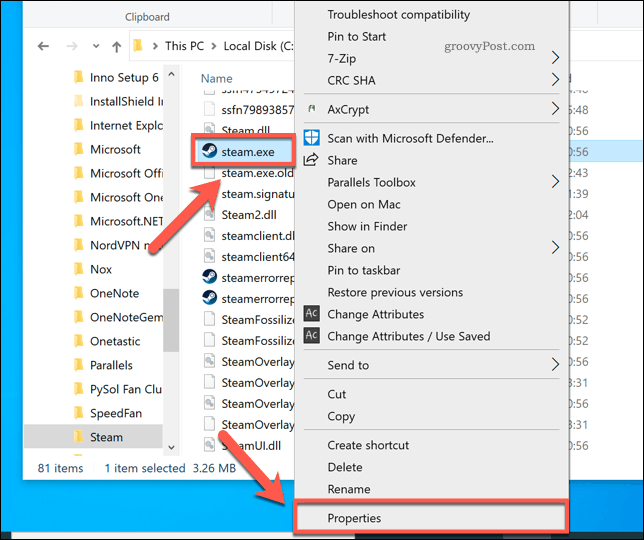Click the Ac icon beside Change Attributes / Use Saved
Viewport: 644px width, 540px height.
tap(311, 335)
